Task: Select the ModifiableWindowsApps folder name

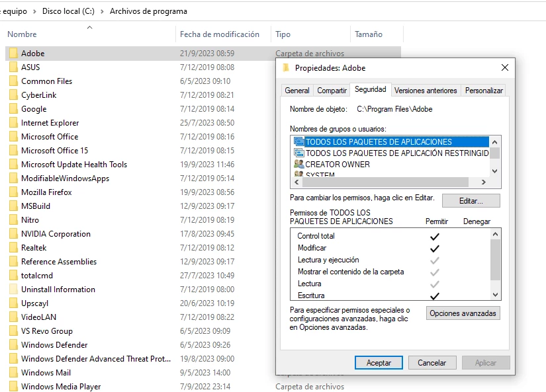Action: pyautogui.click(x=65, y=178)
